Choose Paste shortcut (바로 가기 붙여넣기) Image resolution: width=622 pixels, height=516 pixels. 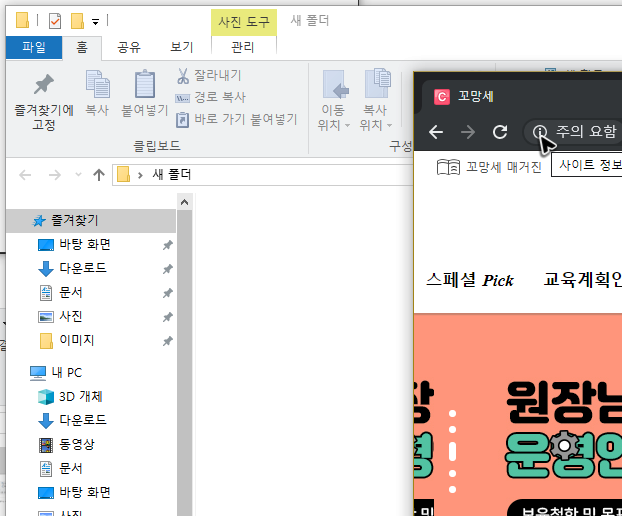237,119
